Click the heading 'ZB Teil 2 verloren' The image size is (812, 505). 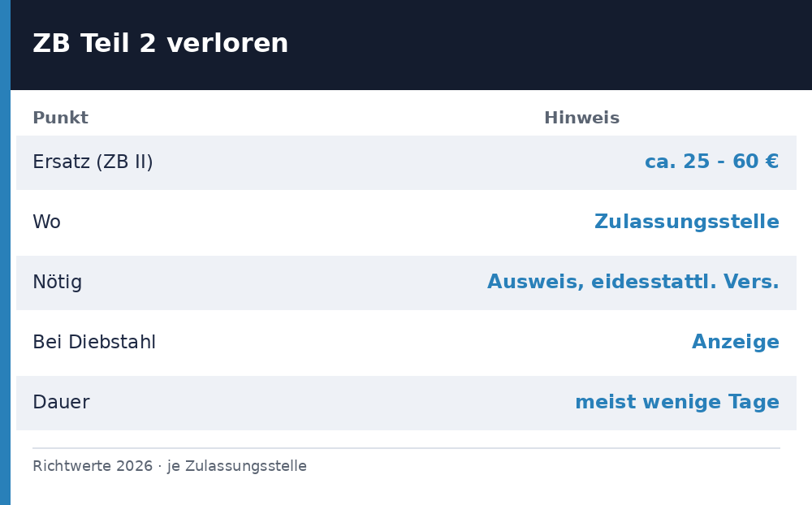pos(160,43)
